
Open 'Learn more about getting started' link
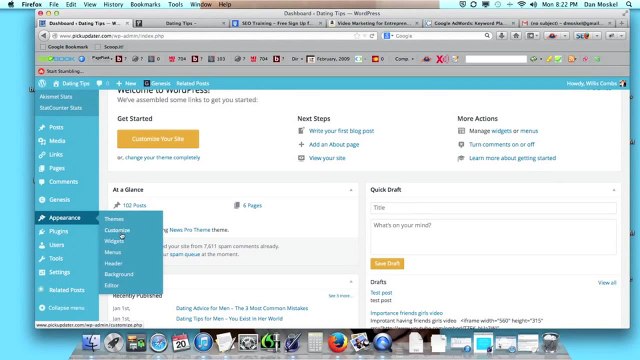(512, 158)
